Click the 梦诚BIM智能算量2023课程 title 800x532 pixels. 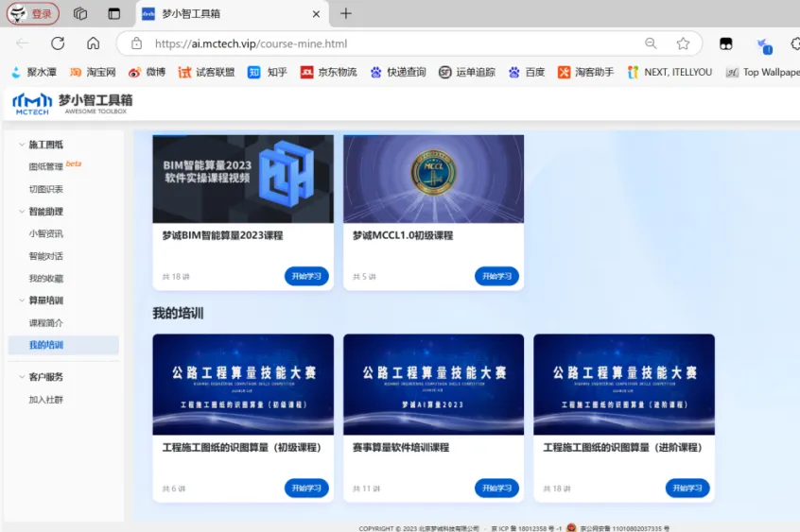pos(222,235)
